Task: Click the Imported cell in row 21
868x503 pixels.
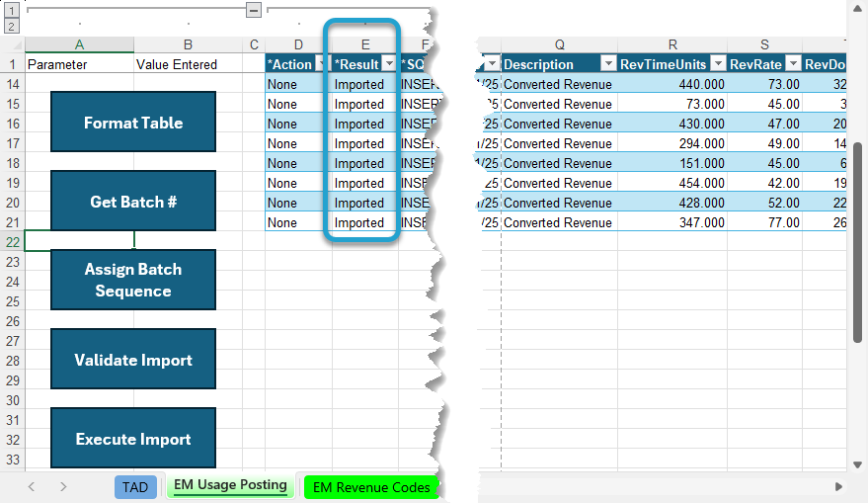Action: 364,222
